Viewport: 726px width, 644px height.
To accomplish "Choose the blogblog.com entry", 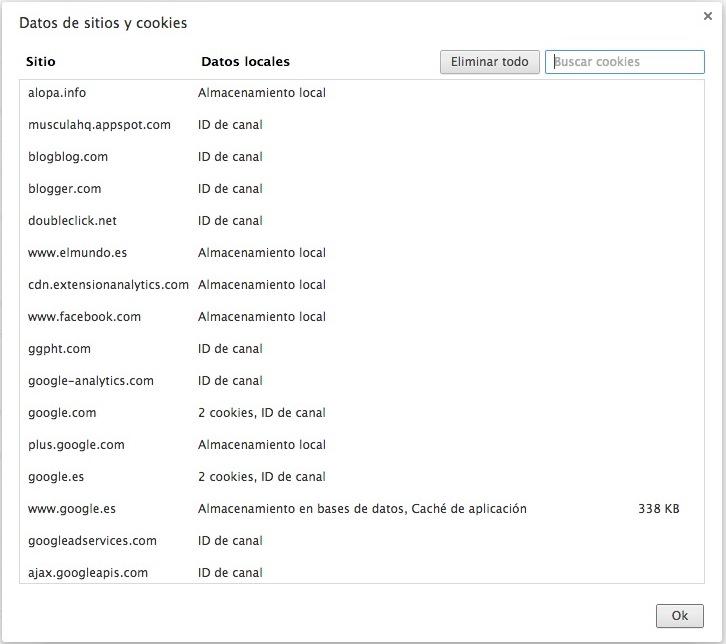I will tap(68, 157).
